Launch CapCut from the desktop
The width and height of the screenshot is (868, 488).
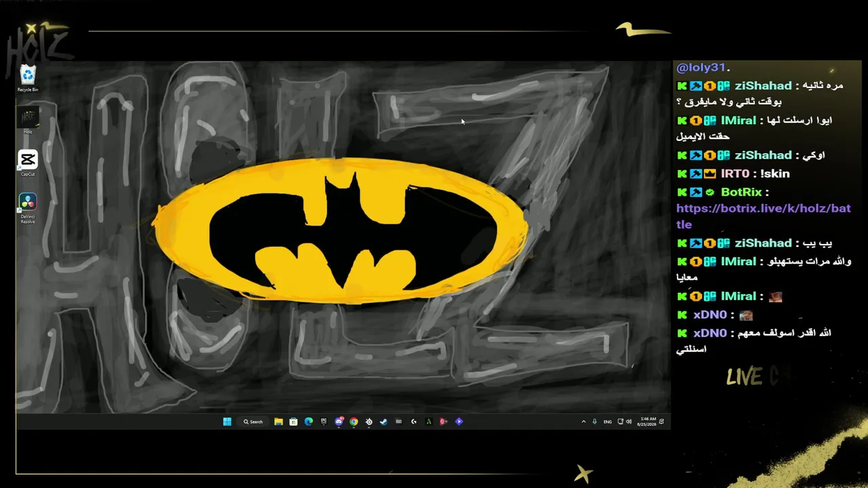pos(28,163)
